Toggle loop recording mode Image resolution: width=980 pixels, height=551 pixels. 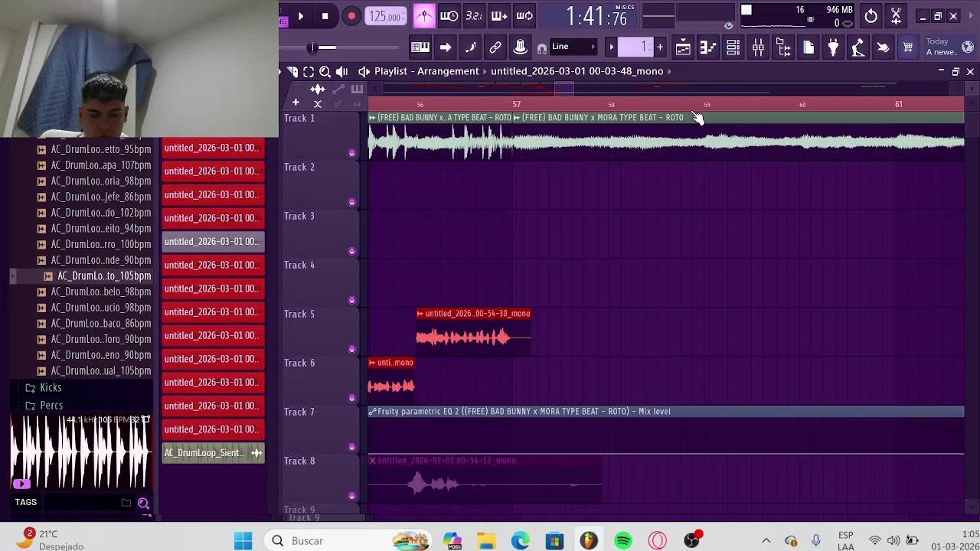(524, 16)
